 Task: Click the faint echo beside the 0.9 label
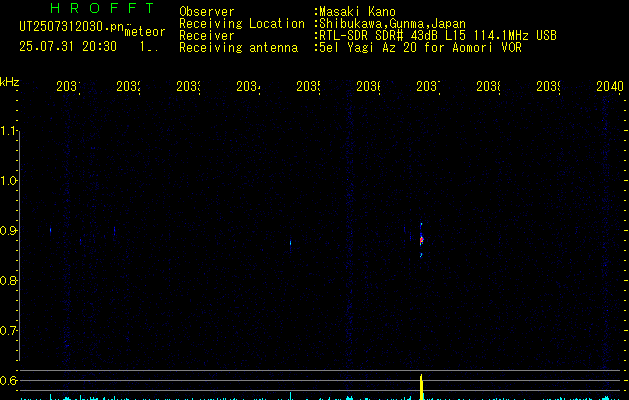click(x=51, y=230)
